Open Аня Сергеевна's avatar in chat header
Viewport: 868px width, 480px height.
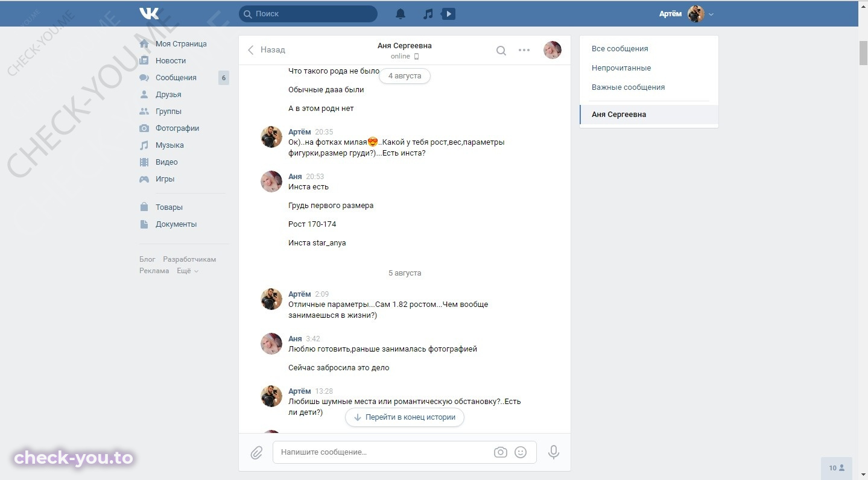(x=553, y=51)
